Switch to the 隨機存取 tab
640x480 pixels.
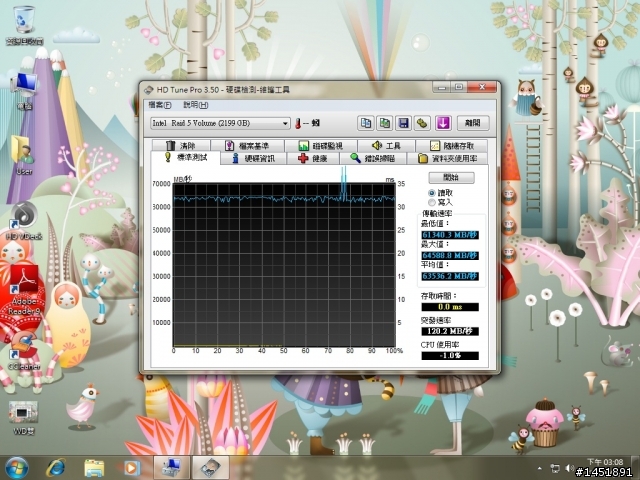pyautogui.click(x=451, y=145)
